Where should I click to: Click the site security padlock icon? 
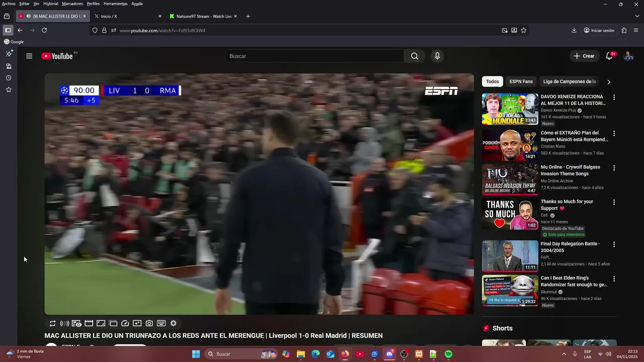click(x=104, y=30)
